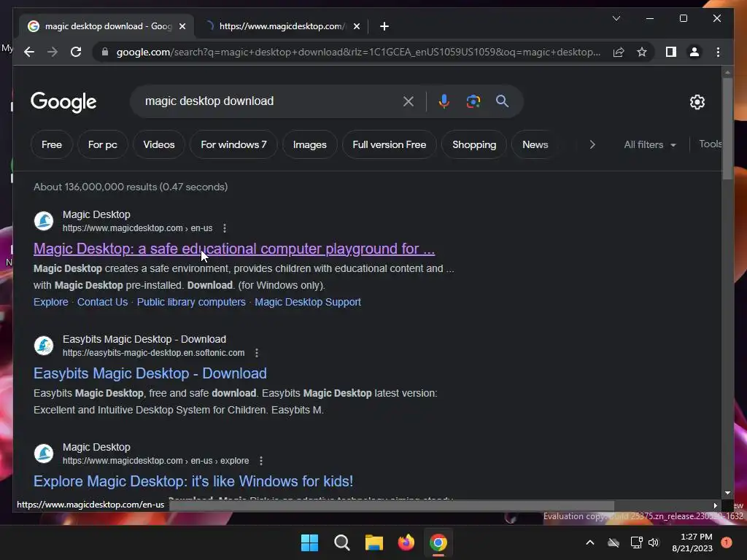Viewport: 747px width, 560px height.
Task: Open a new tab with plus button
Action: coord(384,26)
